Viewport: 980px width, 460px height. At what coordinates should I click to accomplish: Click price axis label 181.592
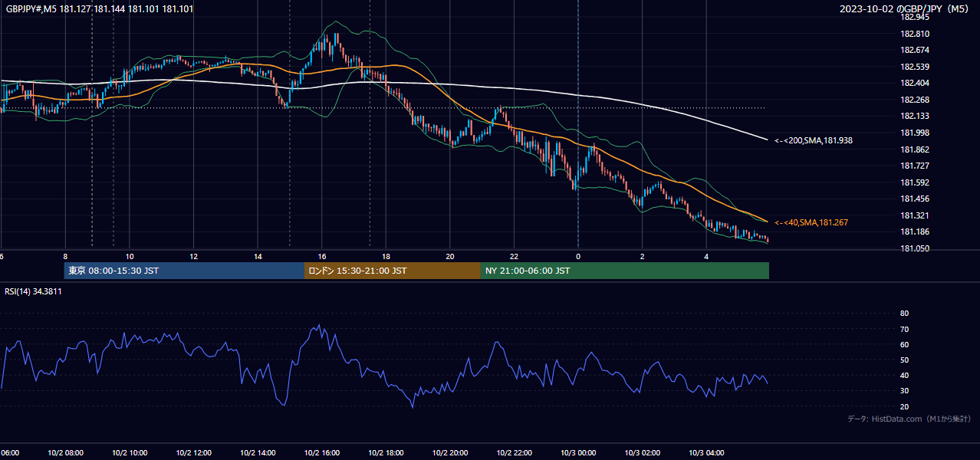pyautogui.click(x=915, y=182)
